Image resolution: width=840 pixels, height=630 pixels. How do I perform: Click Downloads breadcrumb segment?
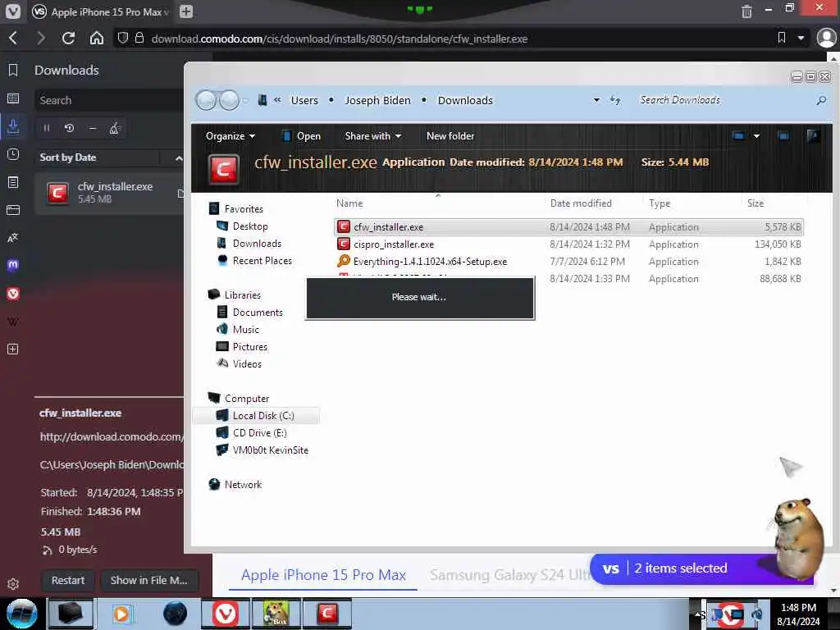click(465, 100)
